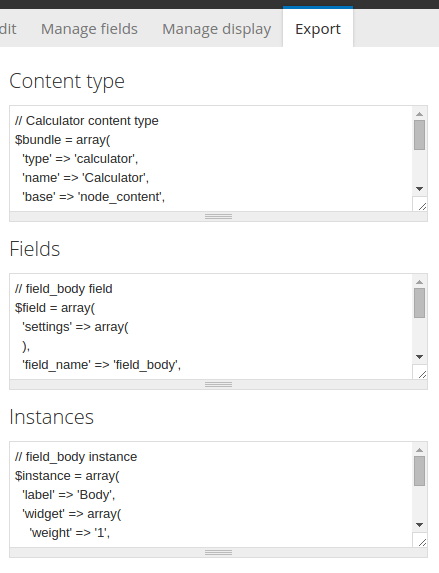This screenshot has height=573, width=439.
Task: Click the Instances textarea scrollbar thumb
Action: (420, 471)
